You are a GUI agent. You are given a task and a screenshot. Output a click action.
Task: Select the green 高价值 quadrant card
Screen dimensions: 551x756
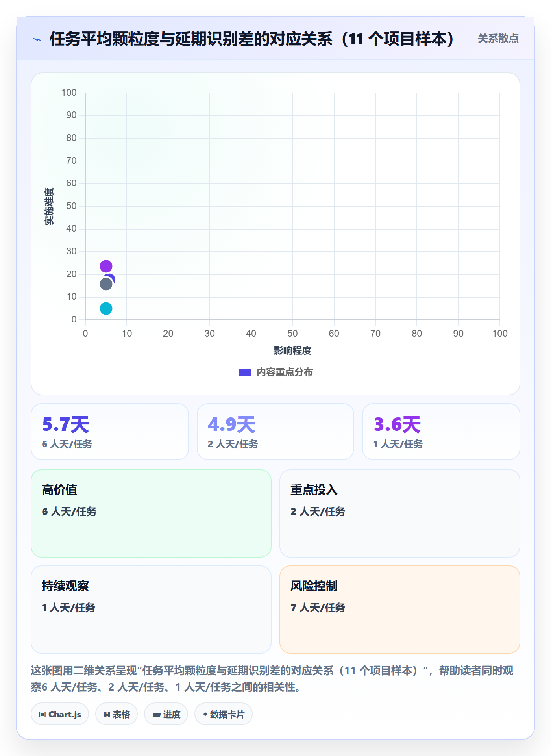[151, 513]
